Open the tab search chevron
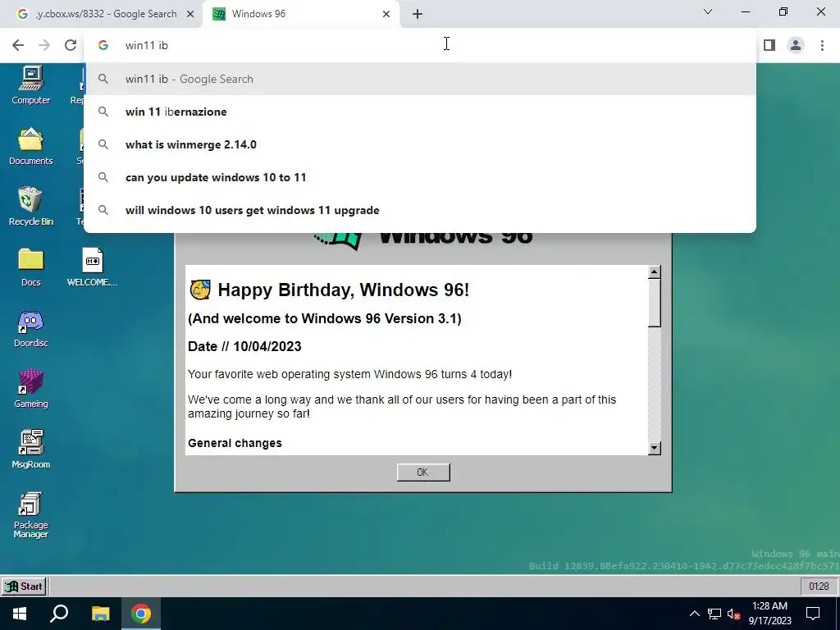840x630 pixels. point(708,11)
